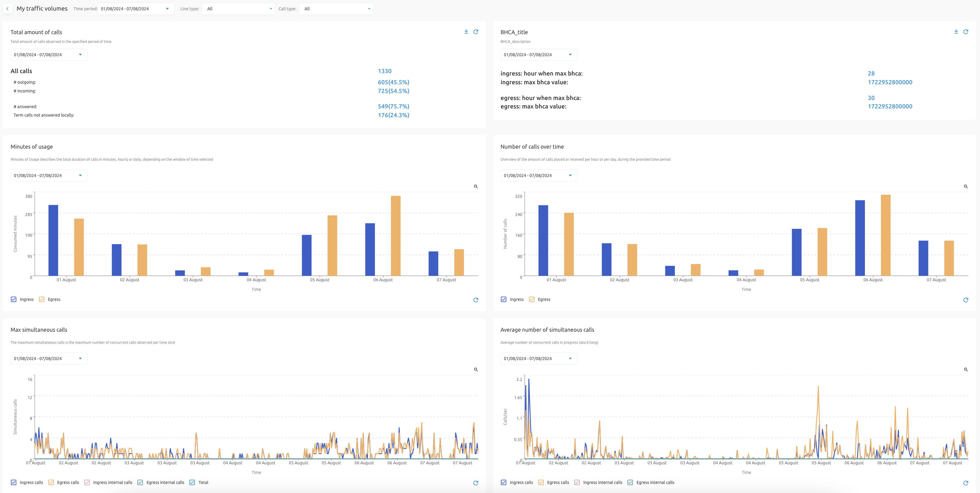Click the Minutes of usage heading

coord(32,147)
